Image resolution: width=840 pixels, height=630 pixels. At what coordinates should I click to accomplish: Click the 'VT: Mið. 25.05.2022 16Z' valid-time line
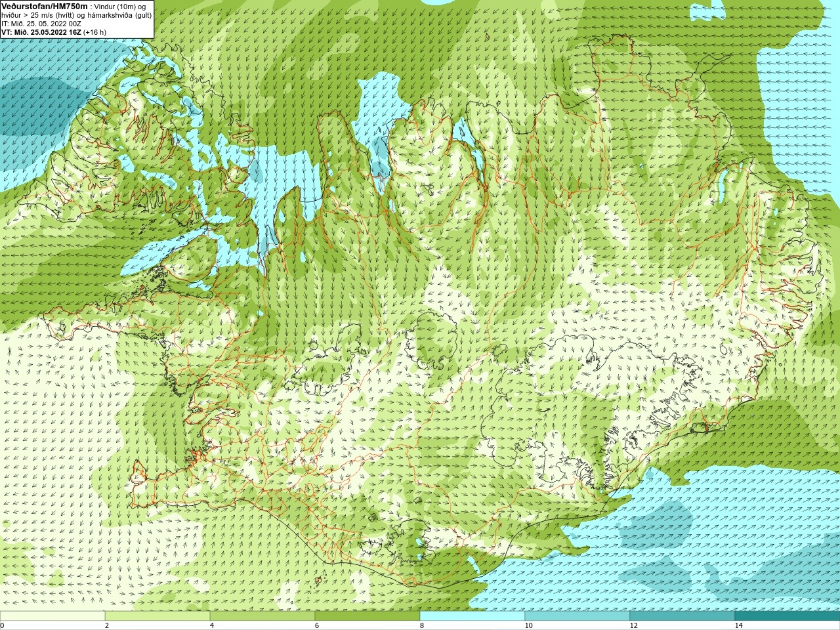(41, 32)
